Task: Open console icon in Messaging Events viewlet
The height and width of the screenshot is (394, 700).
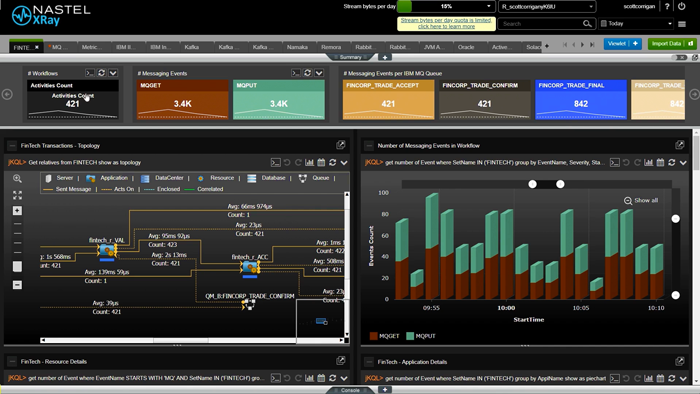Action: [296, 73]
